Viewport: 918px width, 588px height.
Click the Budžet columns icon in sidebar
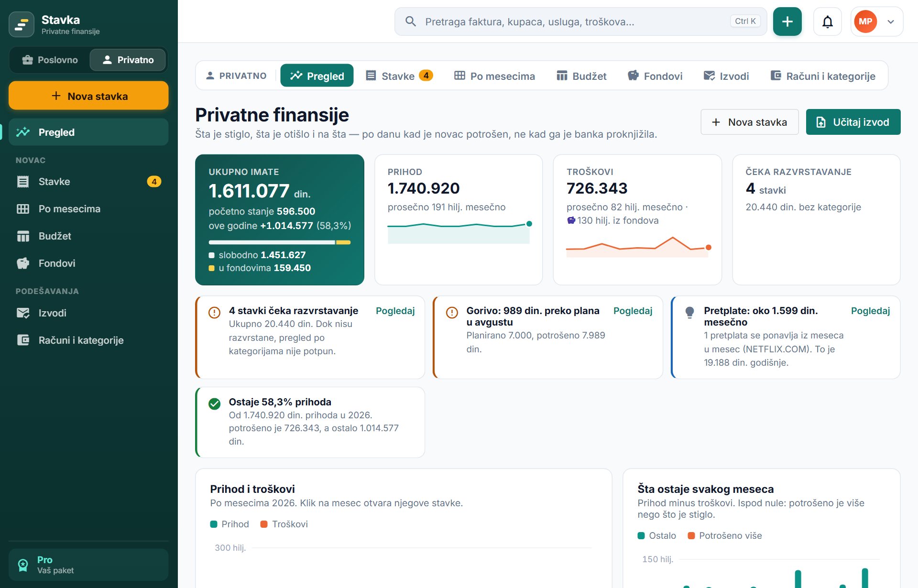[x=23, y=236]
